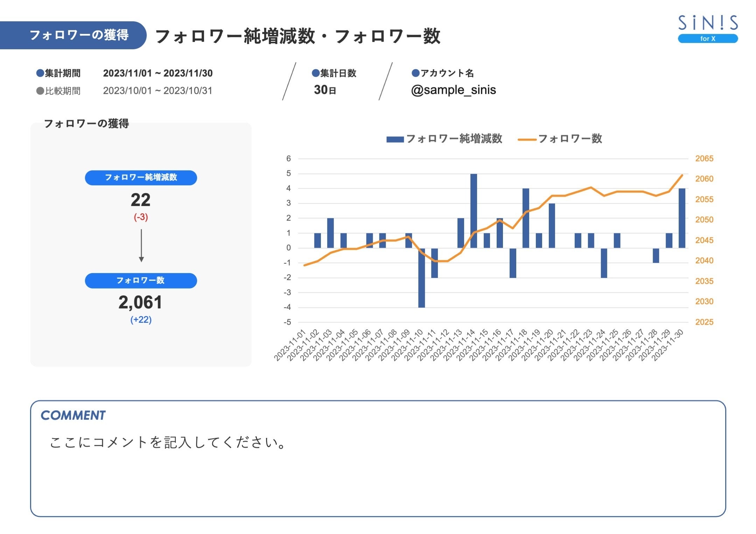
Task: Click the SINIS for X logo
Action: point(708,29)
